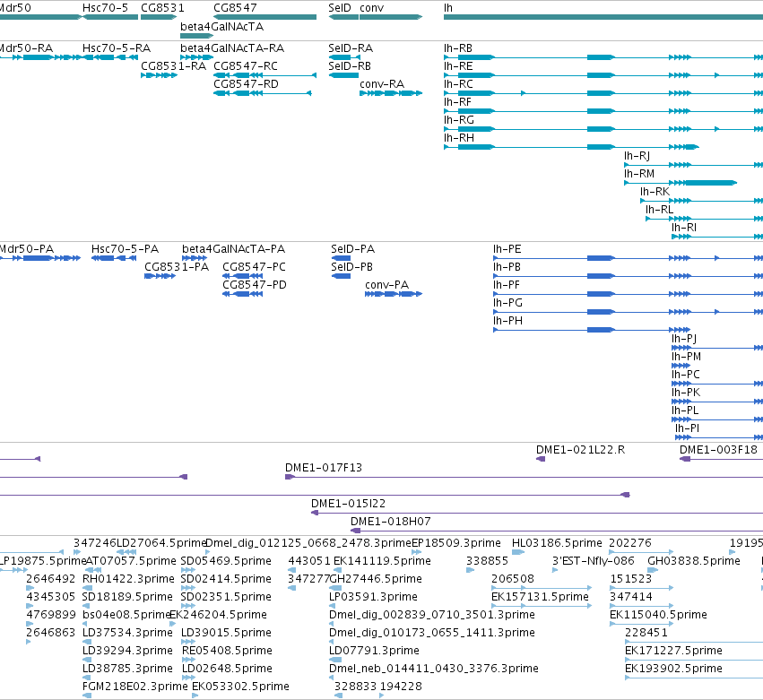This screenshot has width=763, height=700.
Task: Click transcript conv-RA
Action: point(382,84)
